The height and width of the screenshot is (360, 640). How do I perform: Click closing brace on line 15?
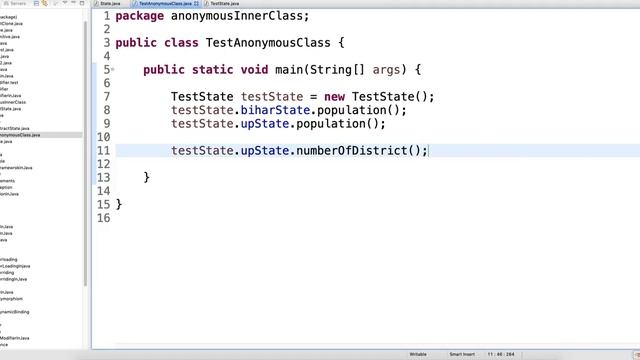coord(119,204)
